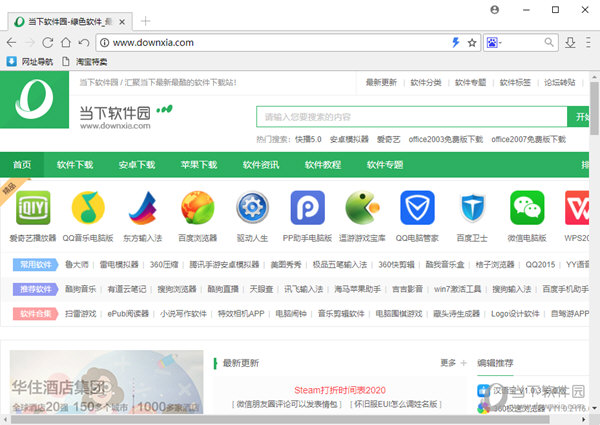Close the 当下软件园 tab
Screen dimensions: 600x425
122,22
